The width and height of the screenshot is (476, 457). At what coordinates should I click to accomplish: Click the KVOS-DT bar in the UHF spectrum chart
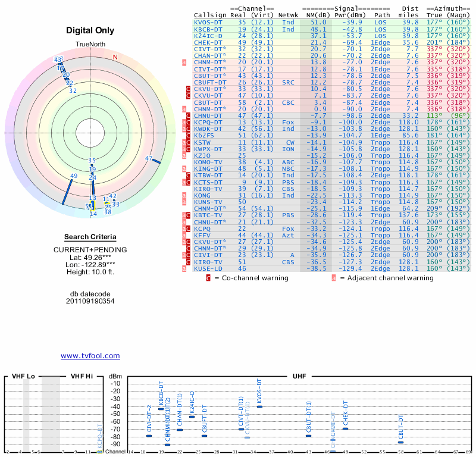click(x=259, y=406)
